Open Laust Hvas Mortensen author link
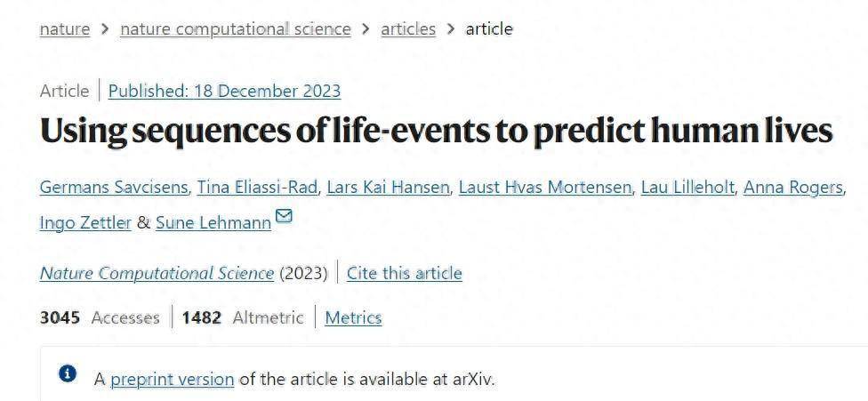The height and width of the screenshot is (401, 868). (x=545, y=187)
